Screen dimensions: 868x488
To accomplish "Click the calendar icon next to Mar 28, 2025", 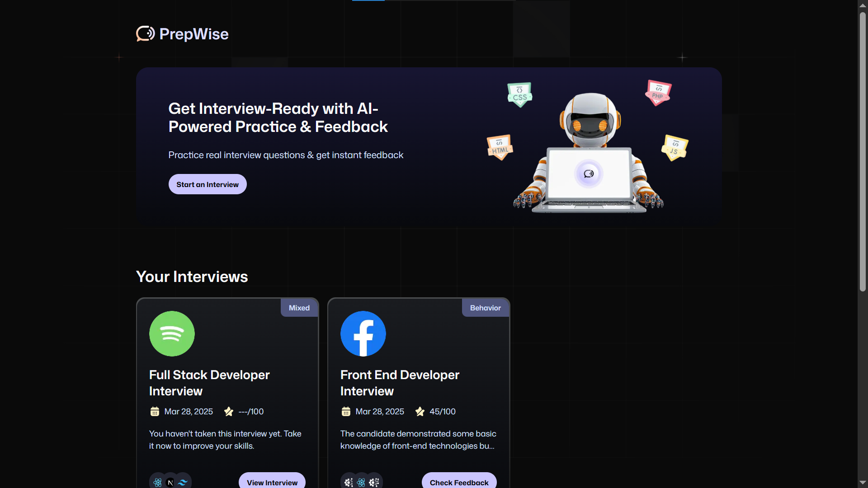I will coord(155,411).
